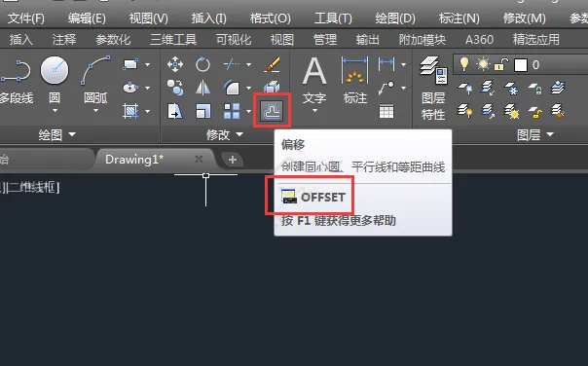Select the Circle (圆) draw tool
The image size is (588, 366).
pyautogui.click(x=55, y=70)
